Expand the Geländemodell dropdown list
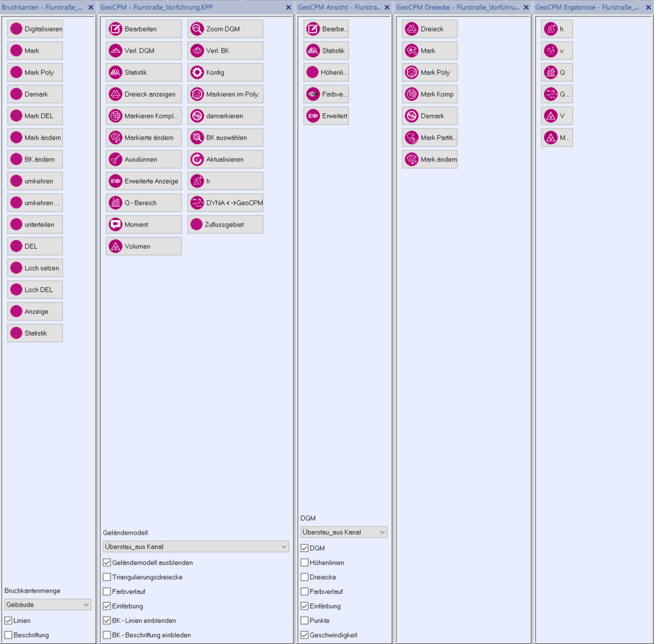 [196, 547]
